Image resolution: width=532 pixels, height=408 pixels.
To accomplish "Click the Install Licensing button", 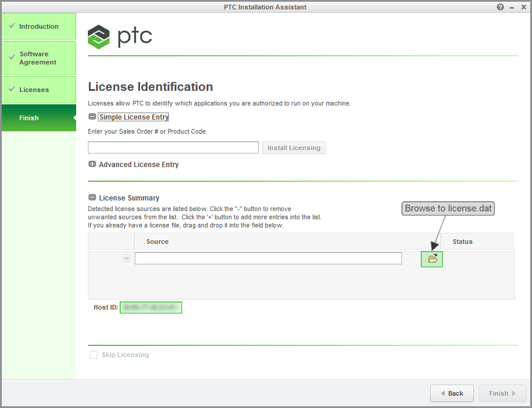I will click(x=294, y=148).
